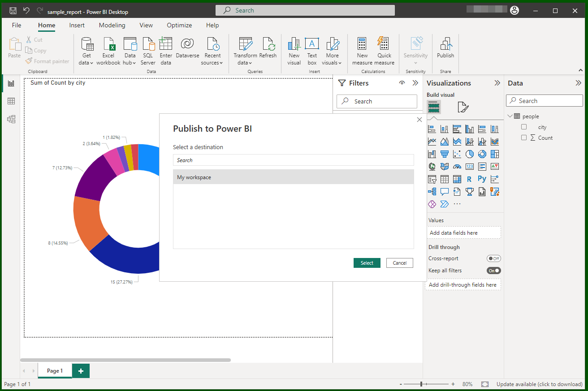This screenshot has width=588, height=391.
Task: Switch to the Insert ribbon tab
Action: [77, 25]
